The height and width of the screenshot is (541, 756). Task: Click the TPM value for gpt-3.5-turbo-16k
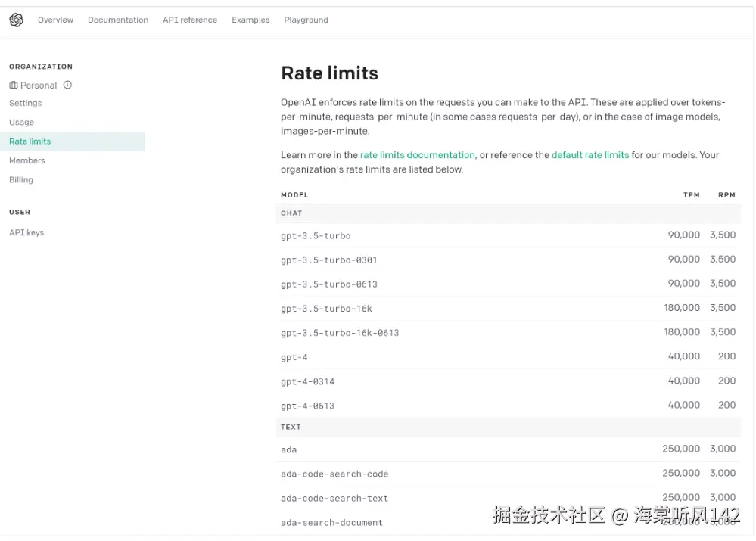click(682, 308)
